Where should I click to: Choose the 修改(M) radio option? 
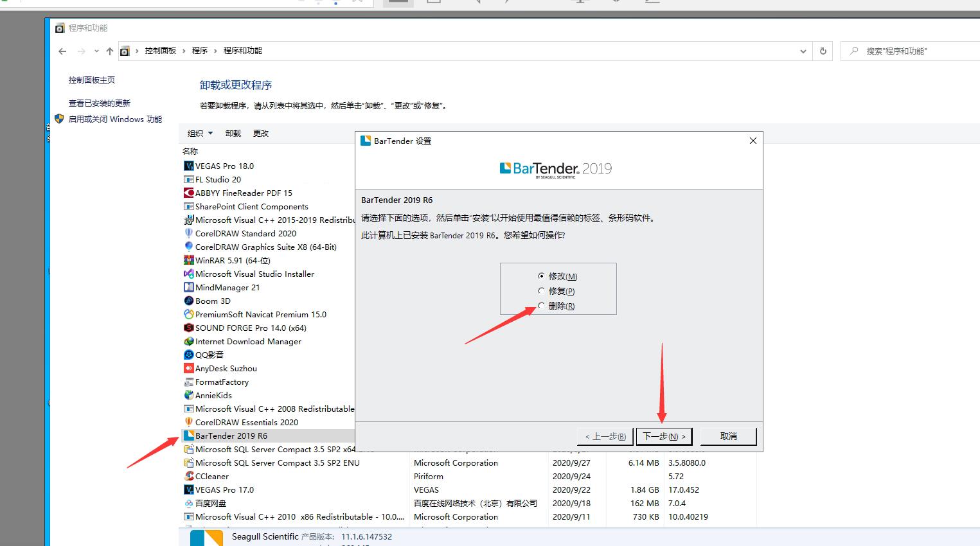(x=541, y=276)
